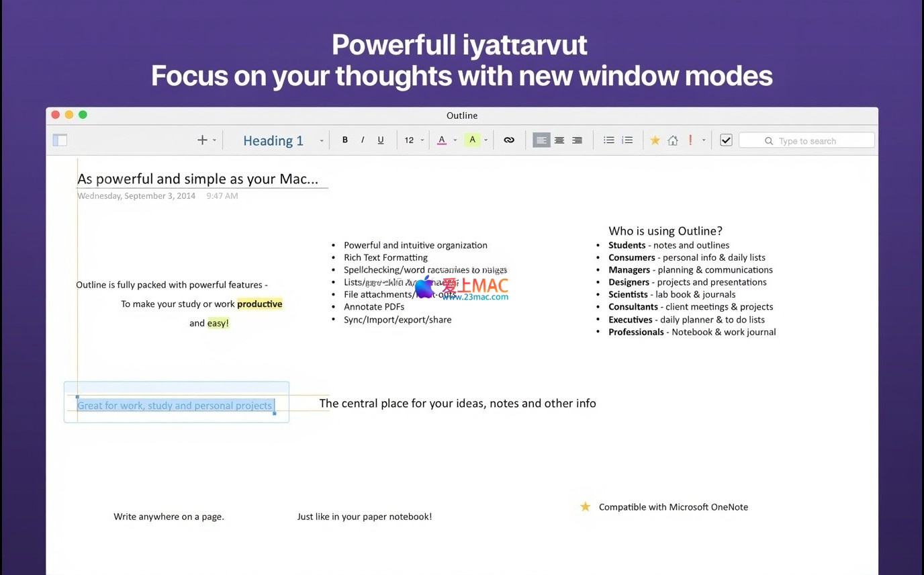Insert a hyperlink with link icon
This screenshot has height=575, width=924.
tap(509, 140)
